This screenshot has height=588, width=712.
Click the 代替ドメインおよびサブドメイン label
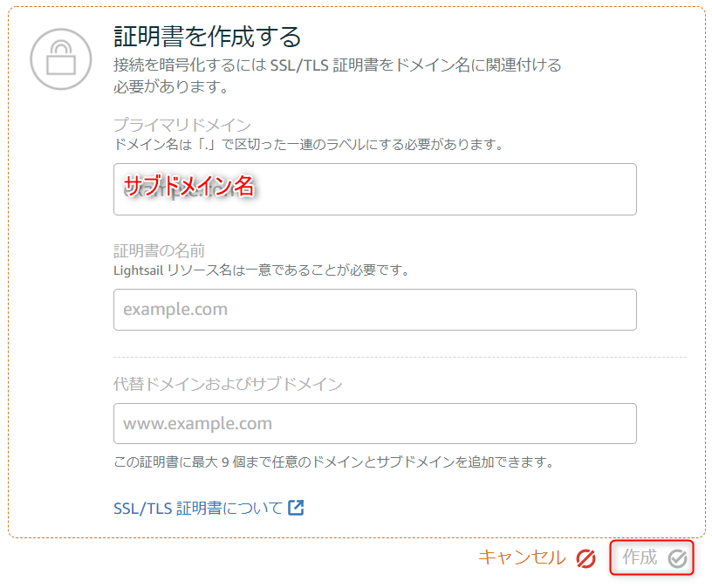click(228, 384)
